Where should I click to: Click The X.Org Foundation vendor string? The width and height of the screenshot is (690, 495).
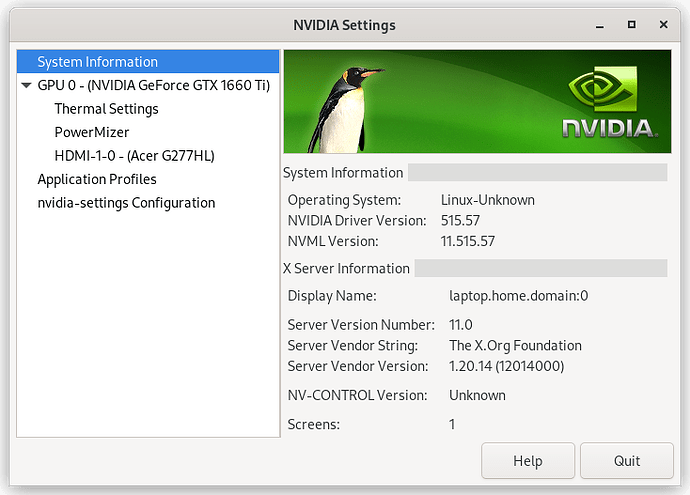point(515,345)
